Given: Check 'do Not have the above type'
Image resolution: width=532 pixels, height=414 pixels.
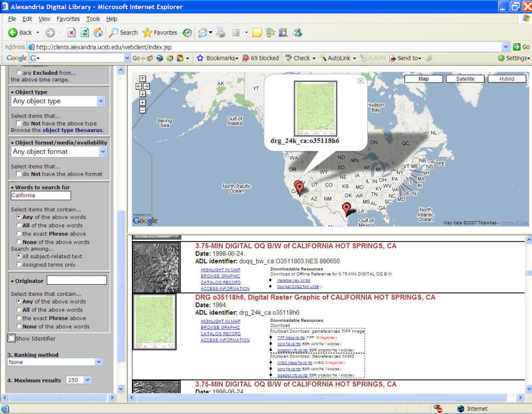Looking at the screenshot, I should (19, 123).
